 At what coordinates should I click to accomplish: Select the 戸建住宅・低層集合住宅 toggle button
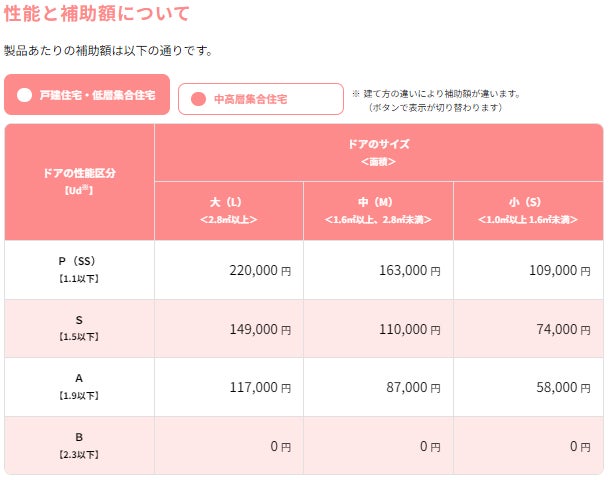(87, 96)
